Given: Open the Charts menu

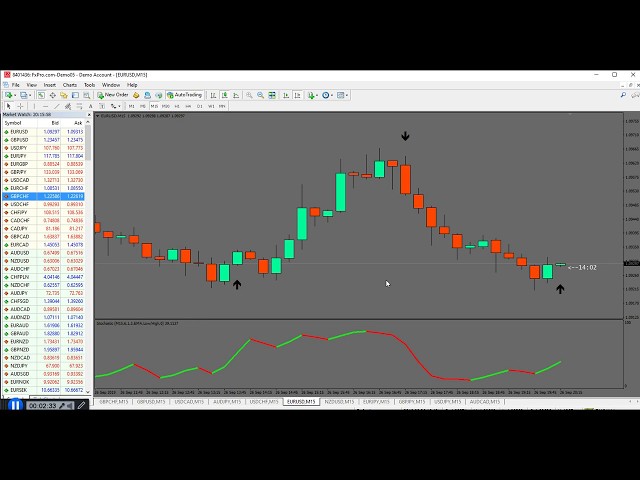Looking at the screenshot, I should 69,85.
